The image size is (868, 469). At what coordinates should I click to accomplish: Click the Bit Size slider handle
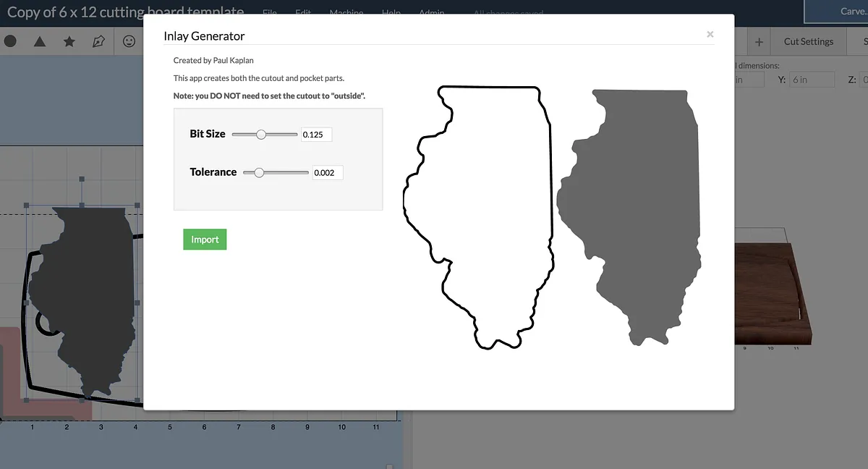261,134
